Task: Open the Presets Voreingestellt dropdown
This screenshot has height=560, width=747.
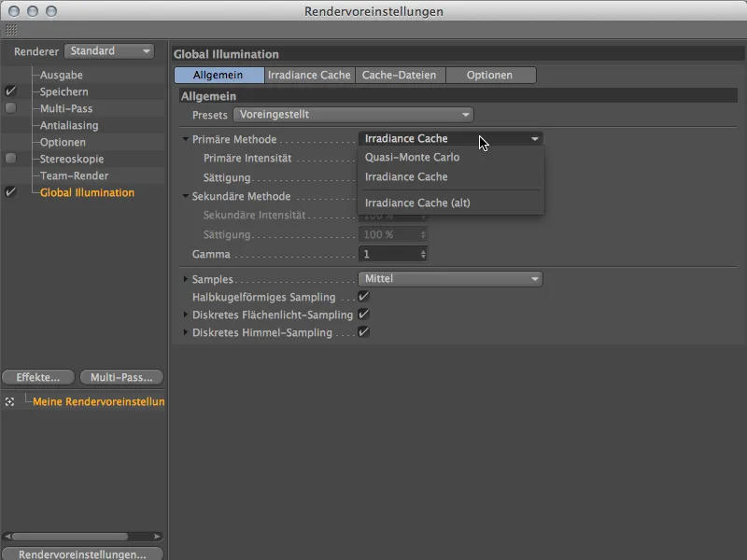Action: (353, 115)
